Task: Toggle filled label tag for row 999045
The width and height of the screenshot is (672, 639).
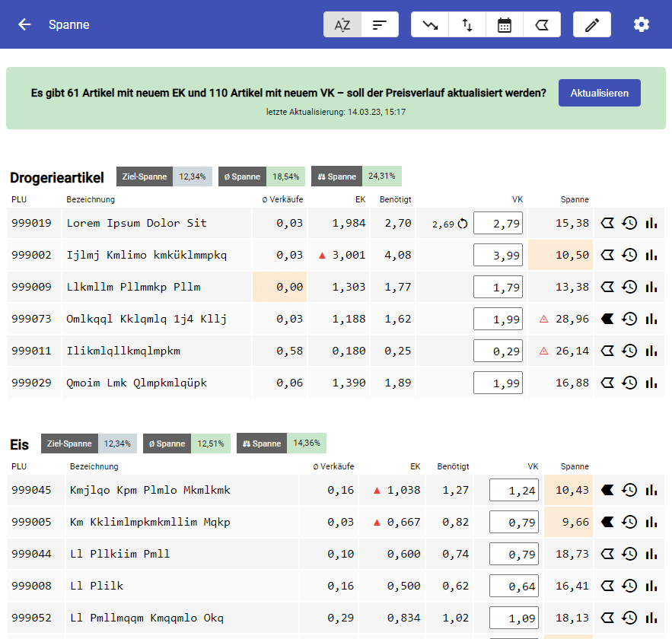Action: (x=607, y=490)
